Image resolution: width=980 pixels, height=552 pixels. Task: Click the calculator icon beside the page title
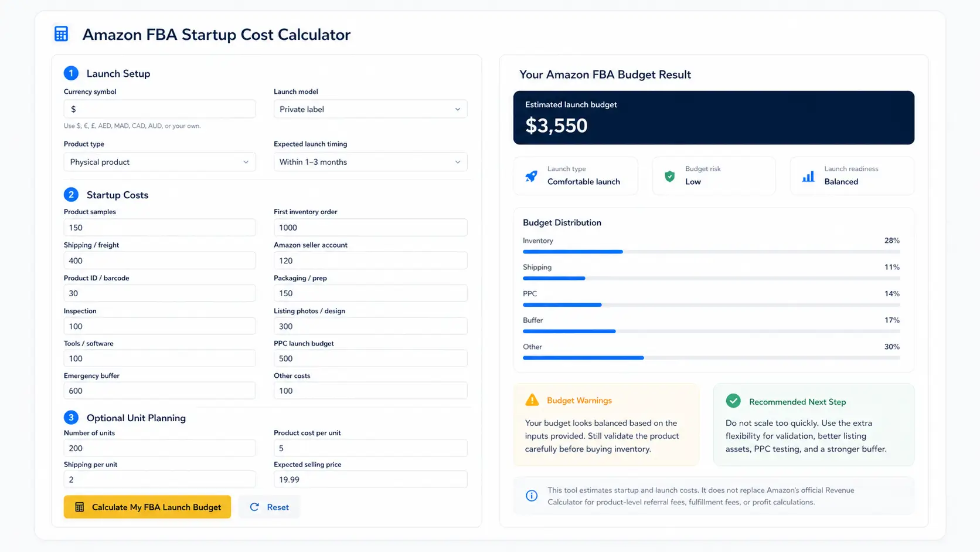61,33
